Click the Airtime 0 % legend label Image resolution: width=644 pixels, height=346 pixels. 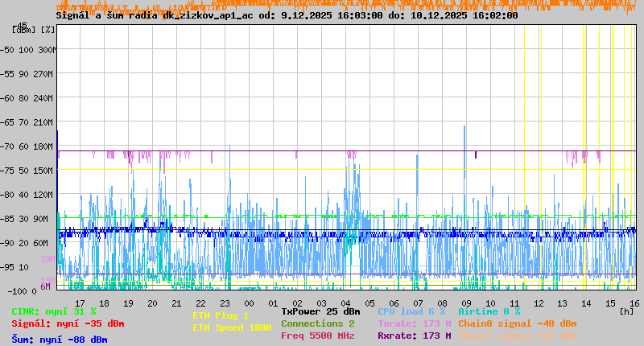tap(489, 311)
